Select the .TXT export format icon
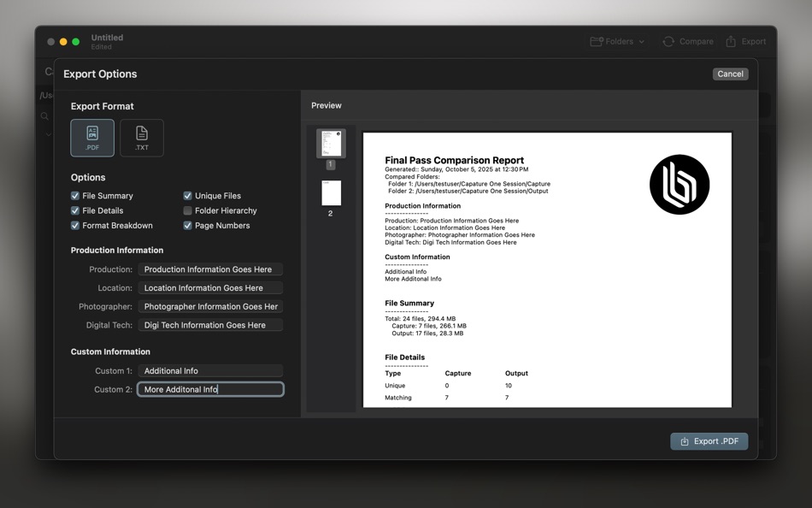 141,137
